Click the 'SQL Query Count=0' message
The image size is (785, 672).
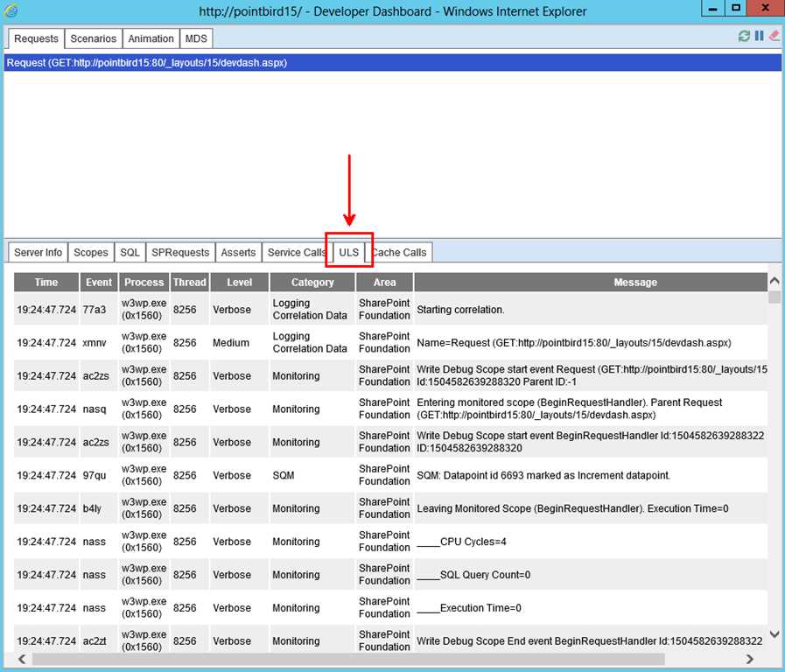pyautogui.click(x=473, y=574)
